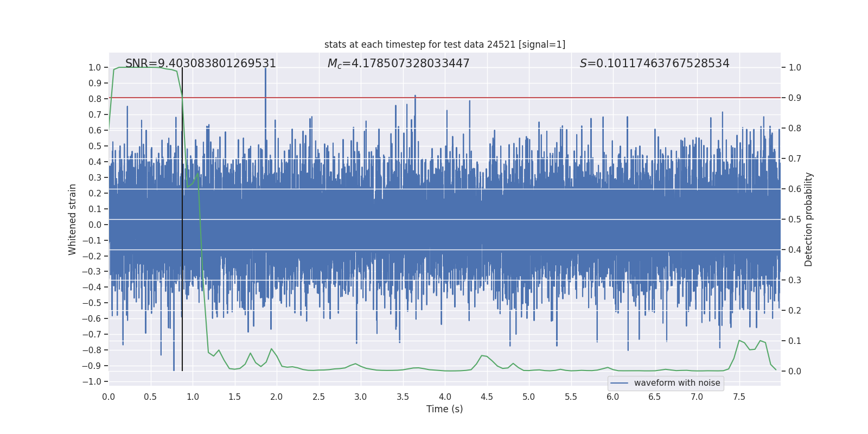Select the SNR=9.403 annotation text
The image size is (868, 434).
200,63
